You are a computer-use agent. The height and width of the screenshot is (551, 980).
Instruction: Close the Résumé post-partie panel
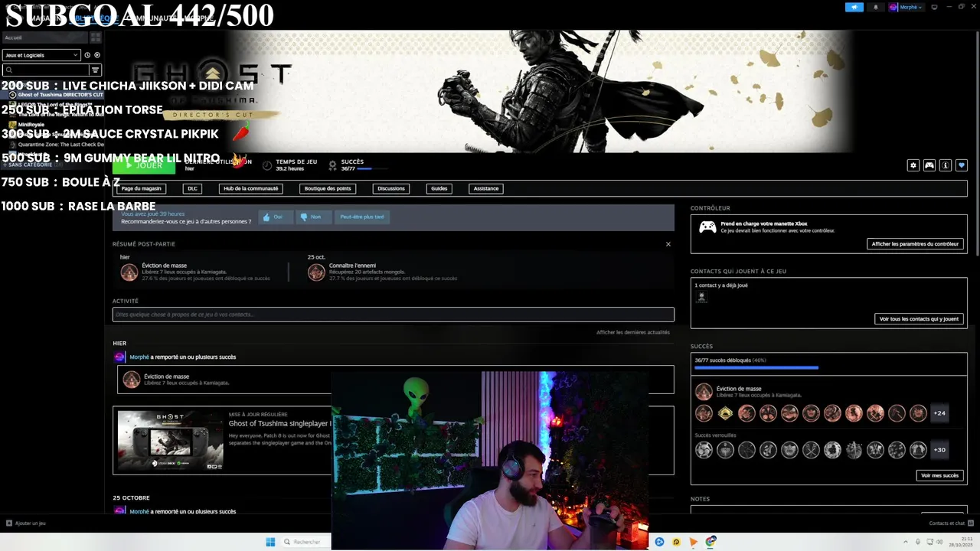668,244
